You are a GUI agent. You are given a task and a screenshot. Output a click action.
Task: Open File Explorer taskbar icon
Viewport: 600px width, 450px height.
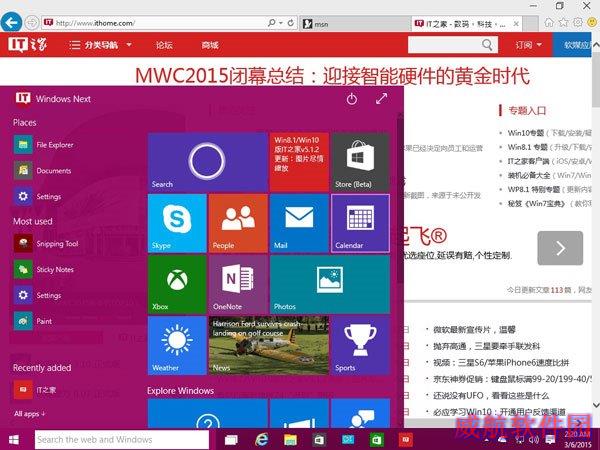pyautogui.click(x=290, y=440)
